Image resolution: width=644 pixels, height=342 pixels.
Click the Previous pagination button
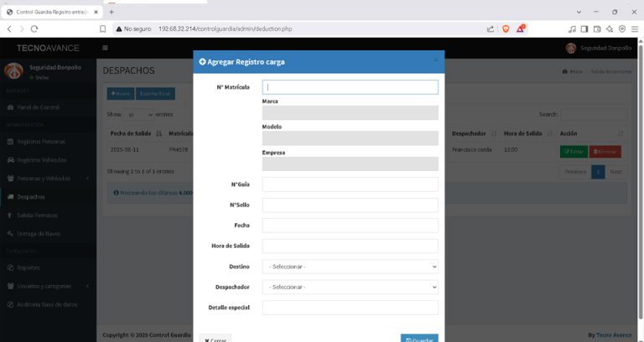point(575,172)
